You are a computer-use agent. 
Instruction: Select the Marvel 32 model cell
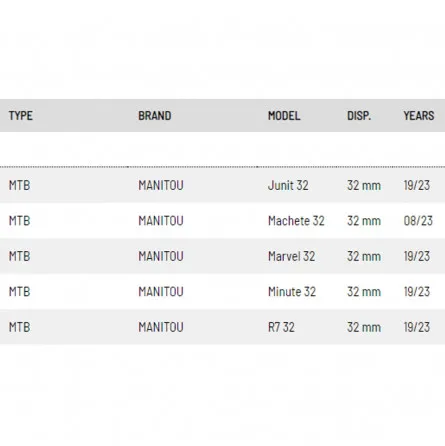tap(291, 256)
